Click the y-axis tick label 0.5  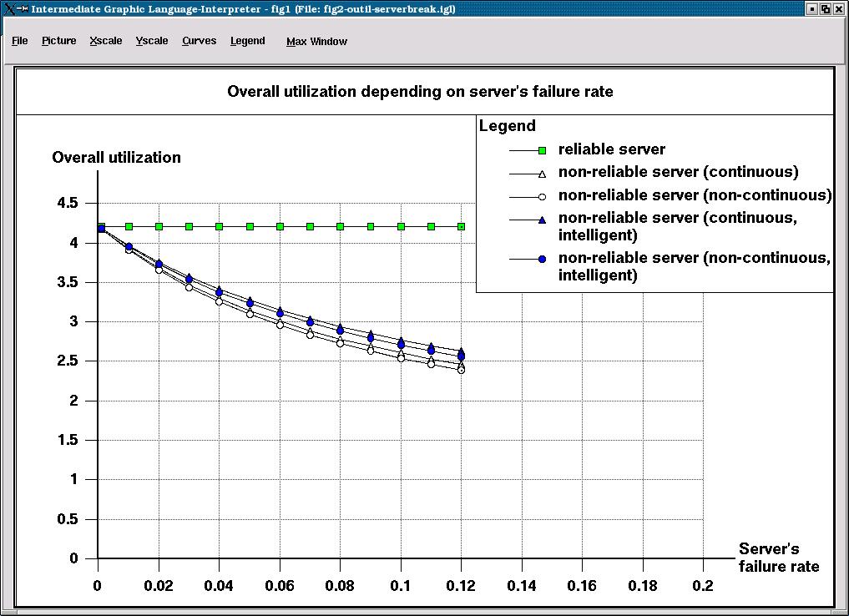[68, 519]
